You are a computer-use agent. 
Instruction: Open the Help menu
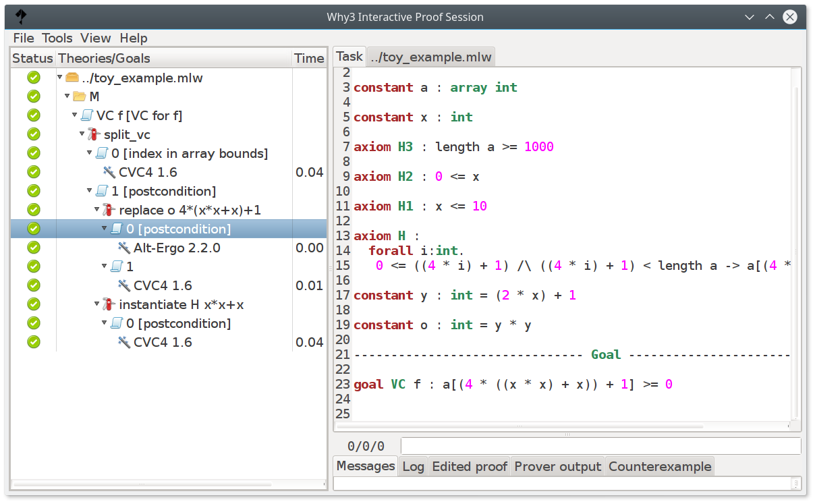(134, 38)
